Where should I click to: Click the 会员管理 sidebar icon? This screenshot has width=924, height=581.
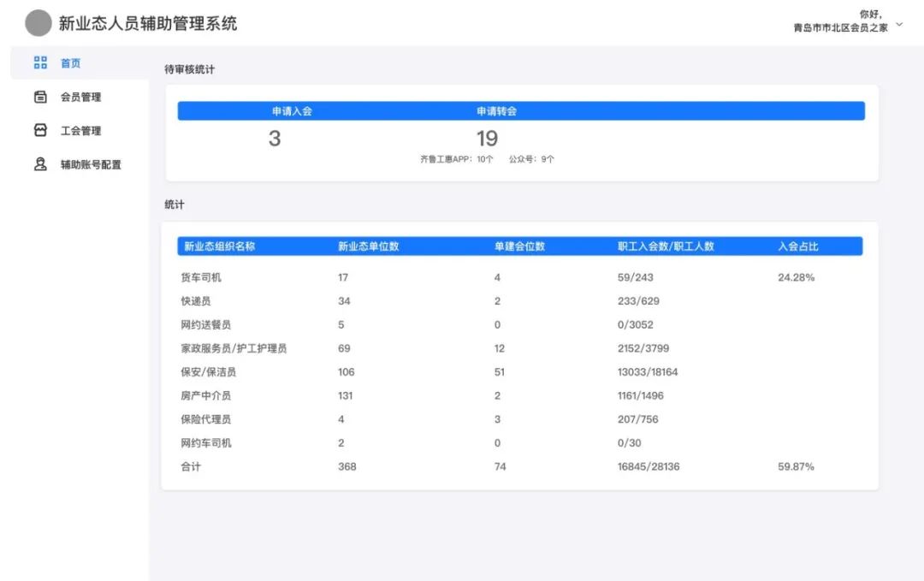tap(40, 97)
